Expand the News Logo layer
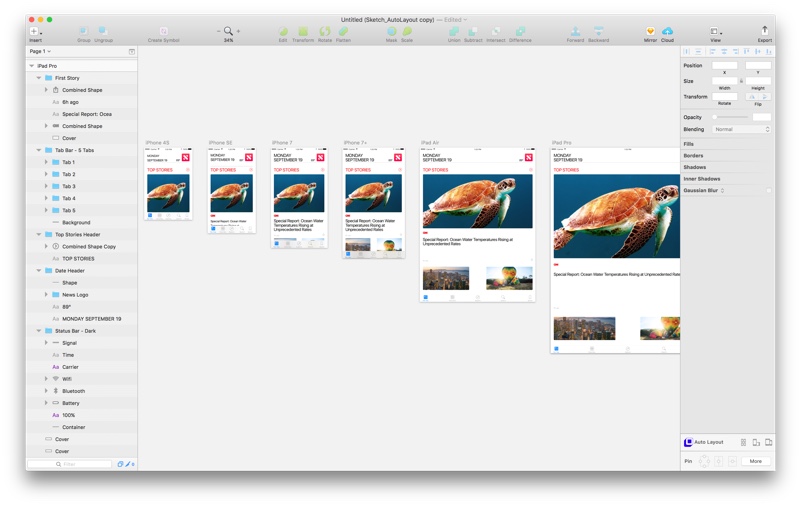 46,295
